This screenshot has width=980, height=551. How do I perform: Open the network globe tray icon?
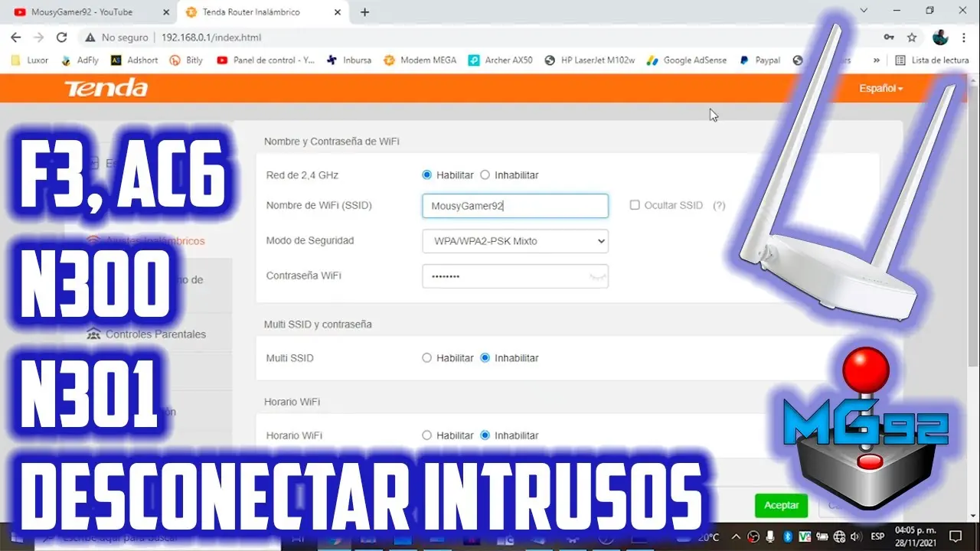coord(839,537)
